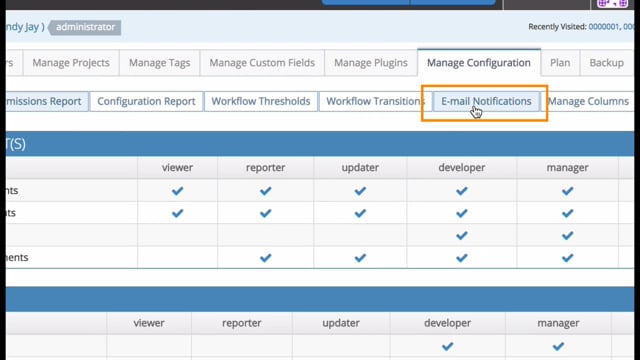
Task: Open the Workflow Thresholds sub-tab
Action: point(261,101)
